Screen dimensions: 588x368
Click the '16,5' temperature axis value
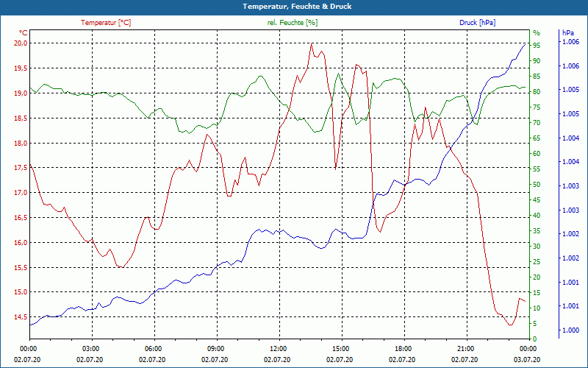[x=21, y=218]
